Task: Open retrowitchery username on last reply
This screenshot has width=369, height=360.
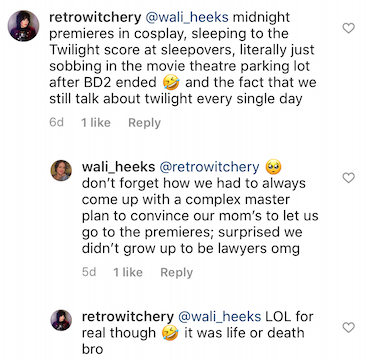Action: point(128,317)
